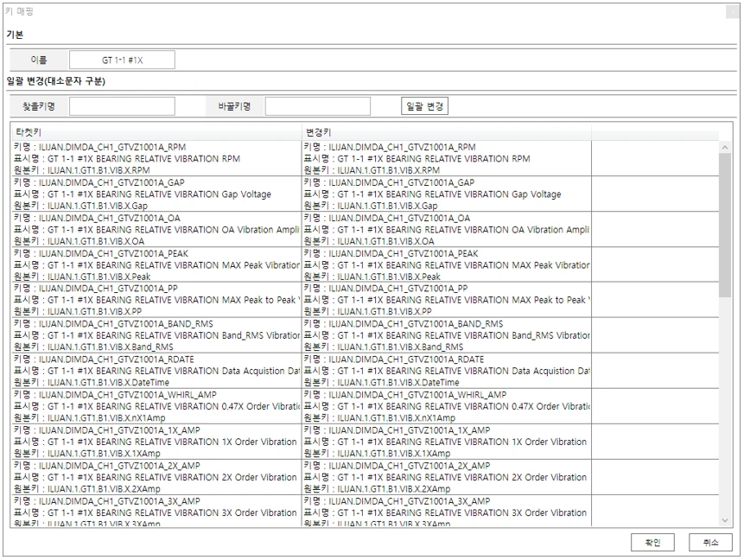Focus the 바꿀키명 input field
744x560 pixels.
317,106
